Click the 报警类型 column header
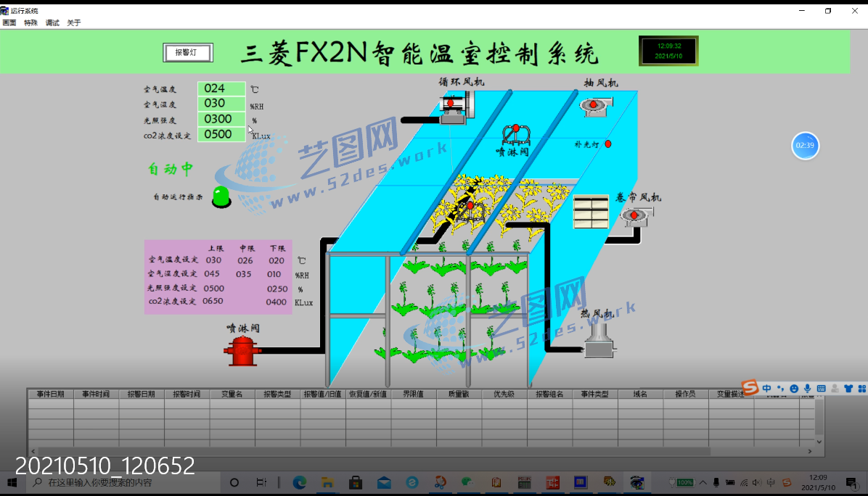Screen dimensions: 868x496 [x=277, y=394]
